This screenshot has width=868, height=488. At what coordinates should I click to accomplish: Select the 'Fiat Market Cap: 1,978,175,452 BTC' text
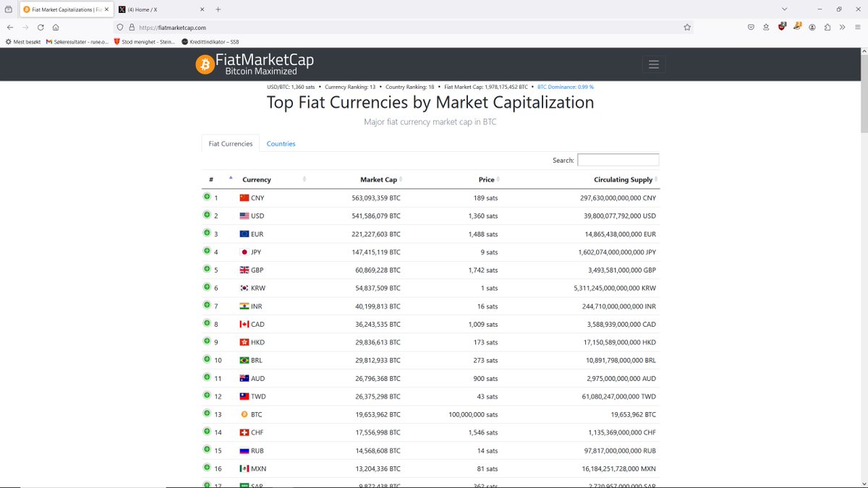point(486,87)
